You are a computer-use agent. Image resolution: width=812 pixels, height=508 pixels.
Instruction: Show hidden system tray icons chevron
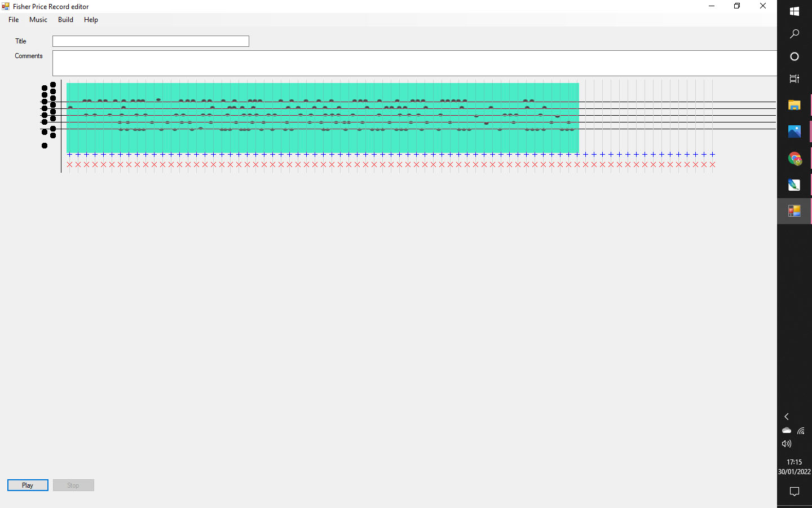coord(787,417)
